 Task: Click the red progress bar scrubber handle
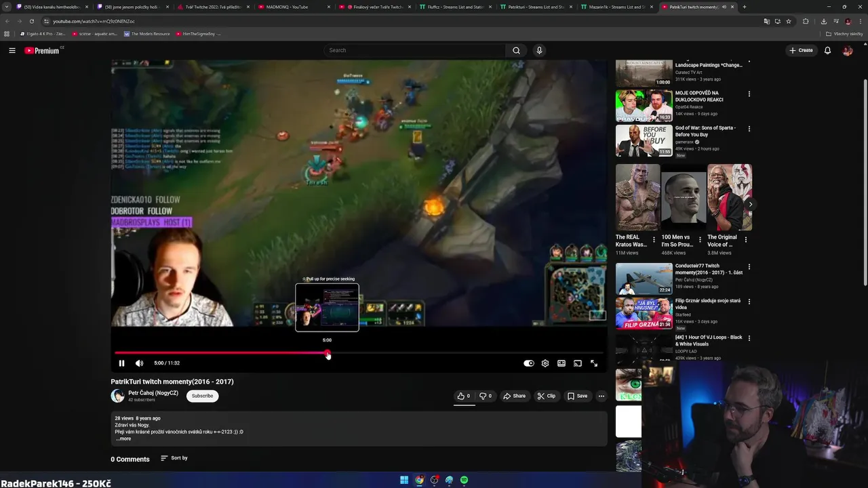pyautogui.click(x=328, y=353)
